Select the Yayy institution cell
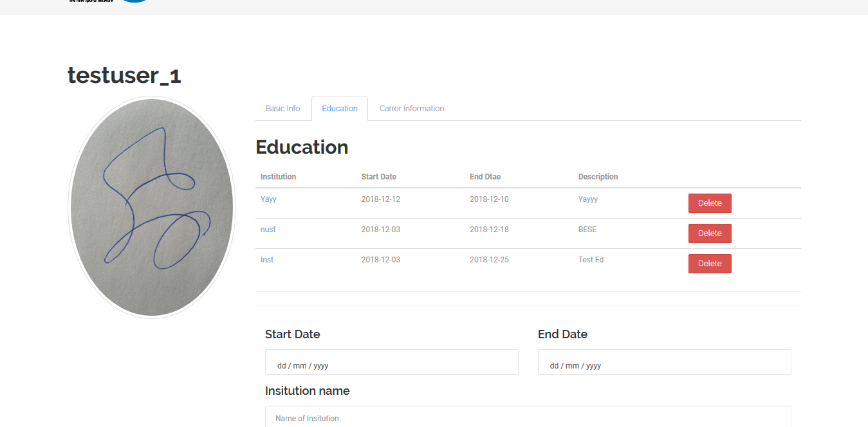 [x=268, y=199]
